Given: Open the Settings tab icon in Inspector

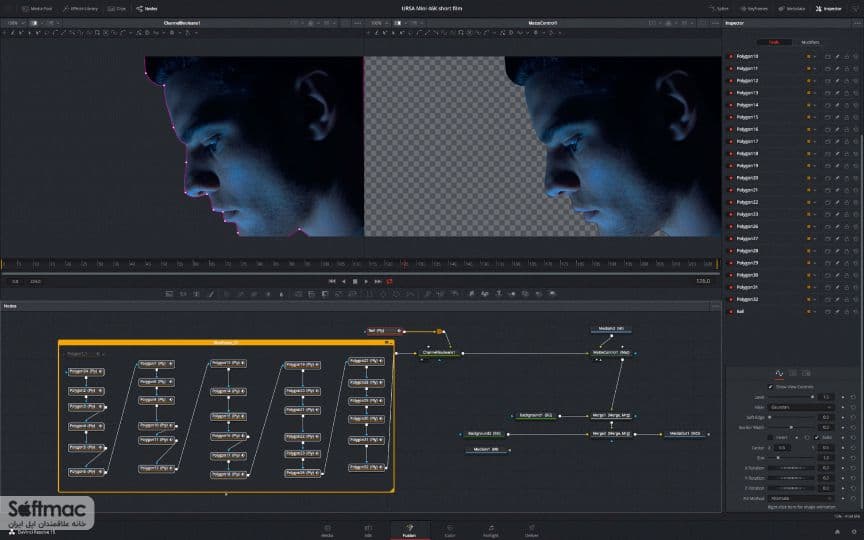Looking at the screenshot, I should pos(806,374).
